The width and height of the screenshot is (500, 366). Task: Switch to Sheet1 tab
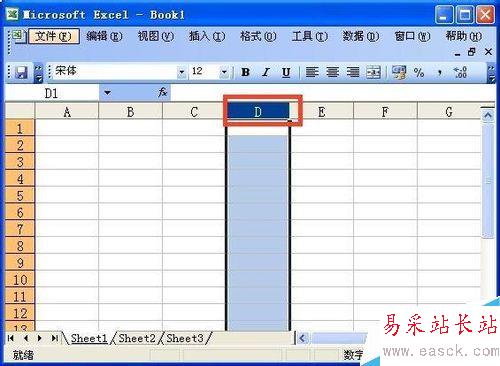pos(89,338)
